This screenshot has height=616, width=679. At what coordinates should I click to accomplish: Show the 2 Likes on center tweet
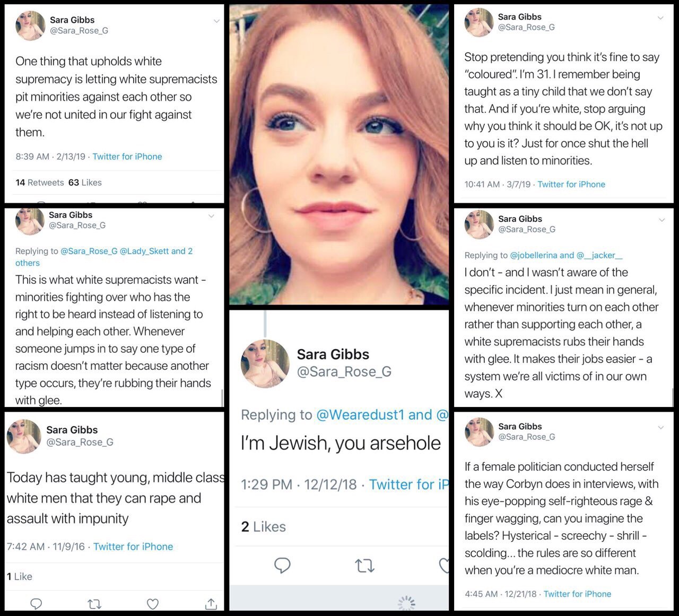(264, 527)
